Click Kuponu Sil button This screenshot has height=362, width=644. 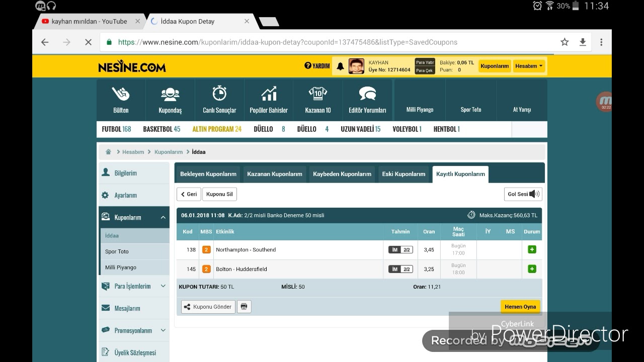tap(219, 194)
